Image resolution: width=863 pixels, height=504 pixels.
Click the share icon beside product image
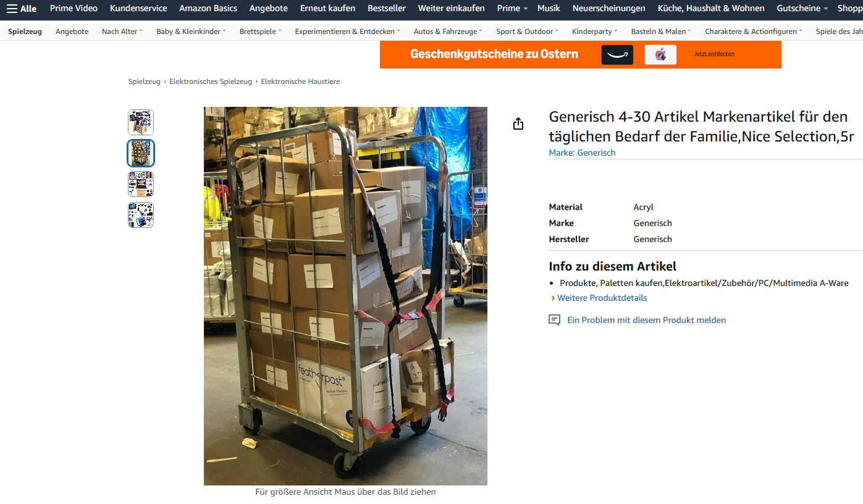[518, 124]
